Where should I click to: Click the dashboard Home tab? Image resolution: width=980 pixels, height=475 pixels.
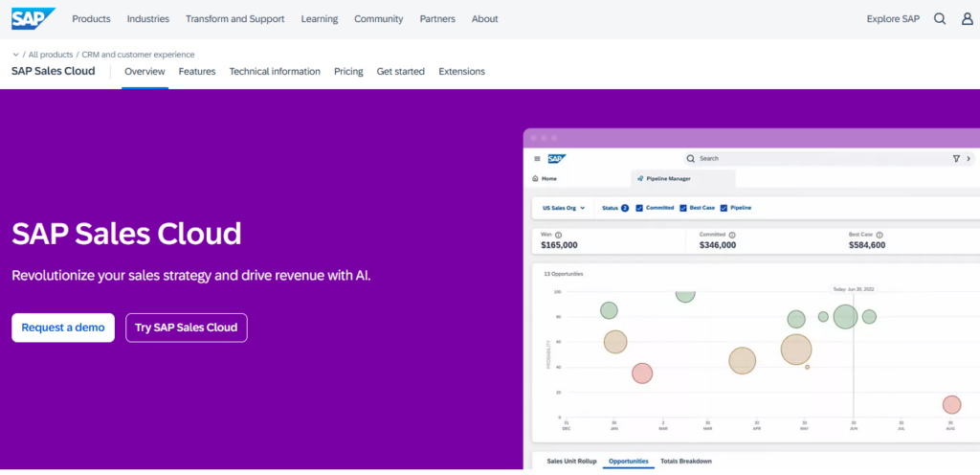[545, 178]
